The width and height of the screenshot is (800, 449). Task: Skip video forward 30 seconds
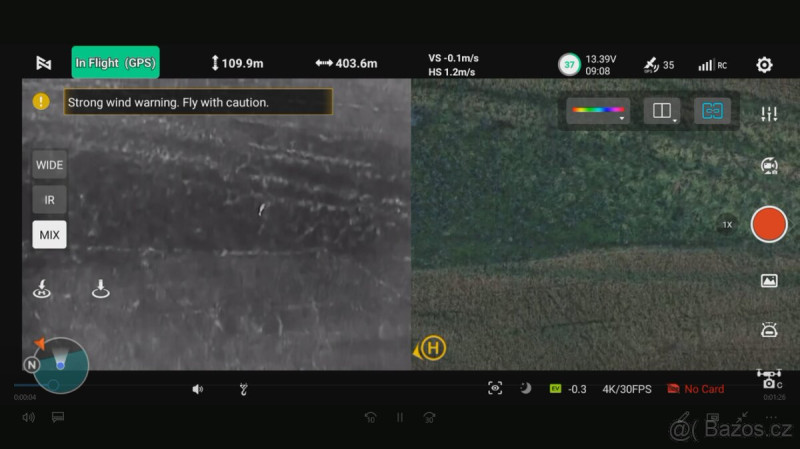pyautogui.click(x=430, y=417)
